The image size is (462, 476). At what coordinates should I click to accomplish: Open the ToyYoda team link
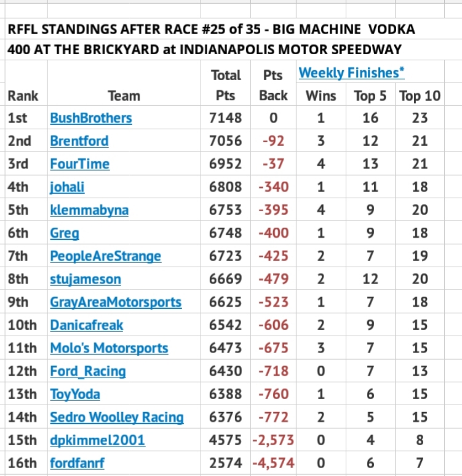point(74,395)
